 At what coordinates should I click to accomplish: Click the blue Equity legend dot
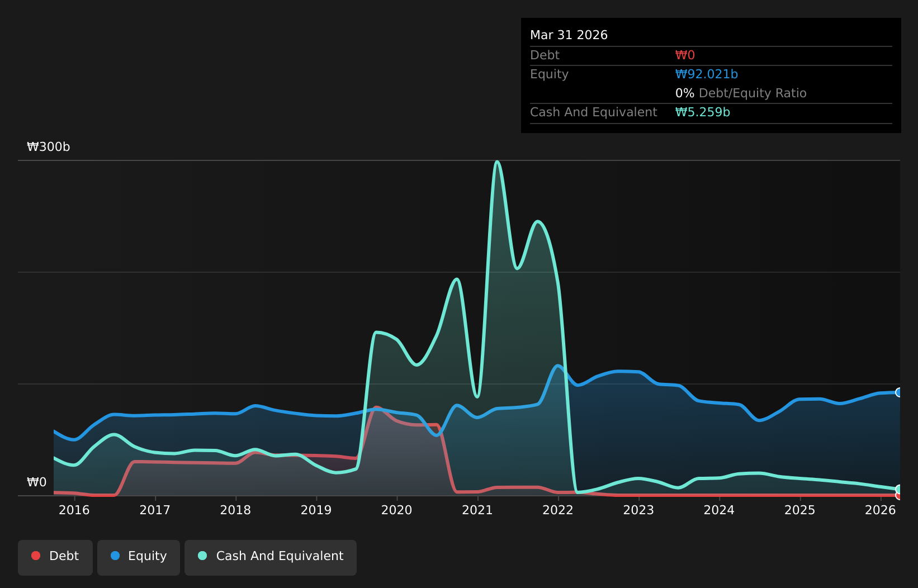tap(115, 556)
